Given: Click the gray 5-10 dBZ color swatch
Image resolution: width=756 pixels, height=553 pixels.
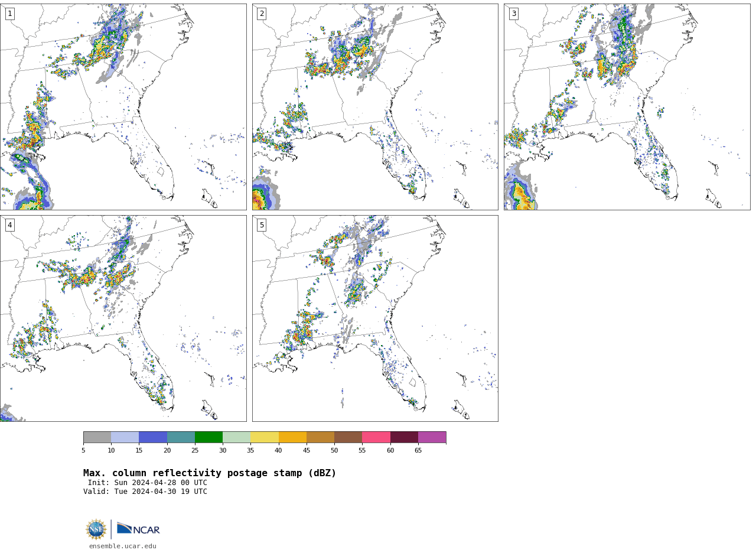Looking at the screenshot, I should 97,437.
